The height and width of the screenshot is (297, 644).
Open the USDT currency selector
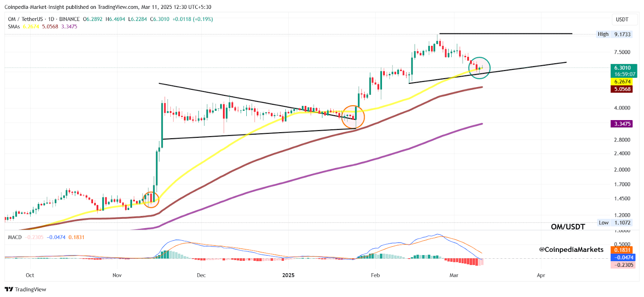[622, 19]
